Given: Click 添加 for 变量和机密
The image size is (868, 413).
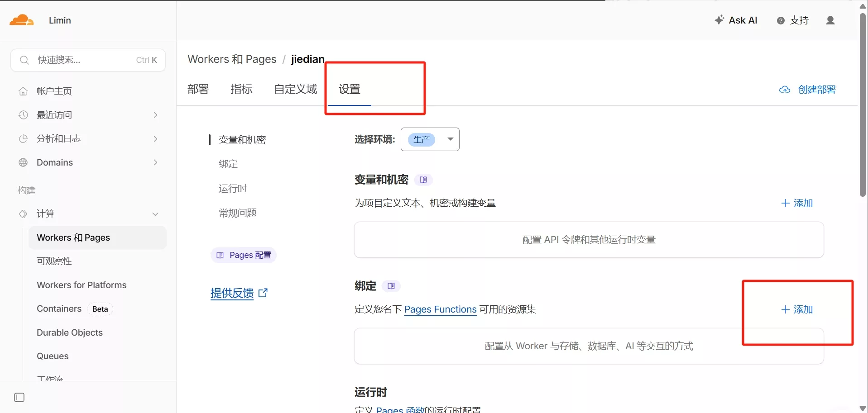Looking at the screenshot, I should coord(797,203).
